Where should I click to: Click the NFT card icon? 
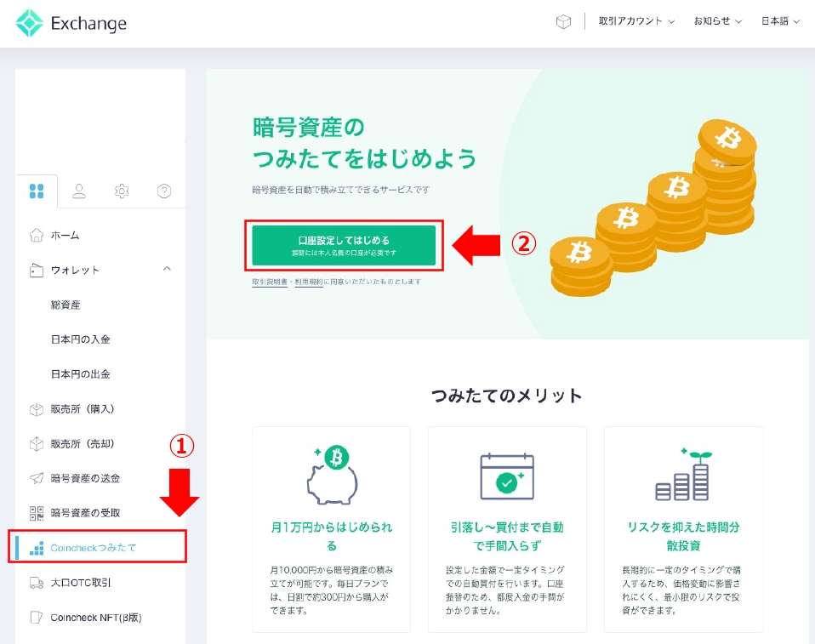pos(37,618)
